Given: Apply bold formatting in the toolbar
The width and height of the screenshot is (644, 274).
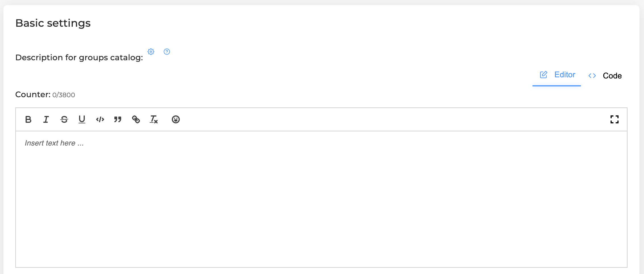Looking at the screenshot, I should 28,119.
